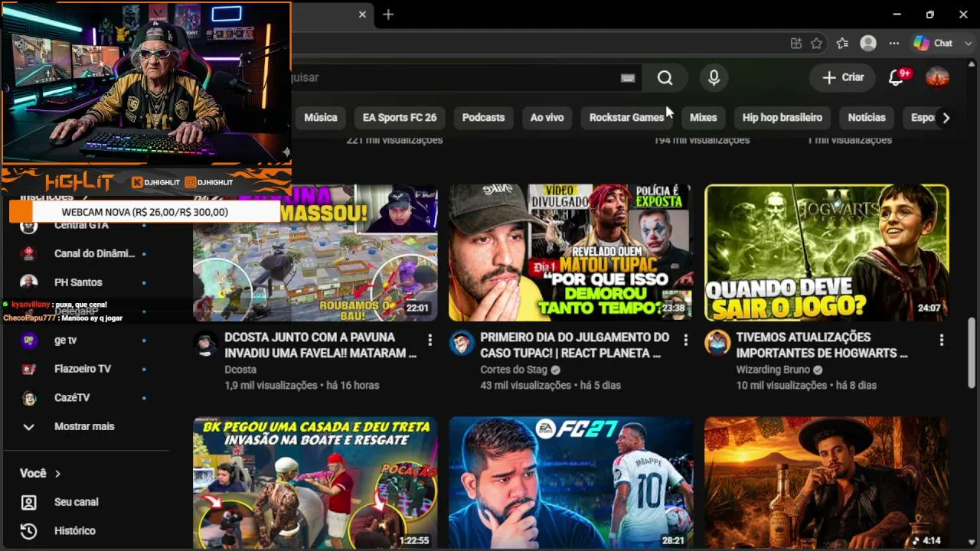
Task: Open Histórico from the sidebar
Action: (x=84, y=531)
